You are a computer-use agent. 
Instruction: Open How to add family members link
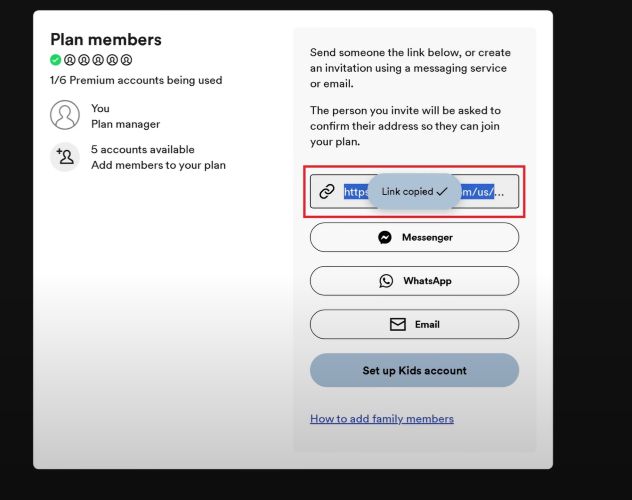[382, 419]
